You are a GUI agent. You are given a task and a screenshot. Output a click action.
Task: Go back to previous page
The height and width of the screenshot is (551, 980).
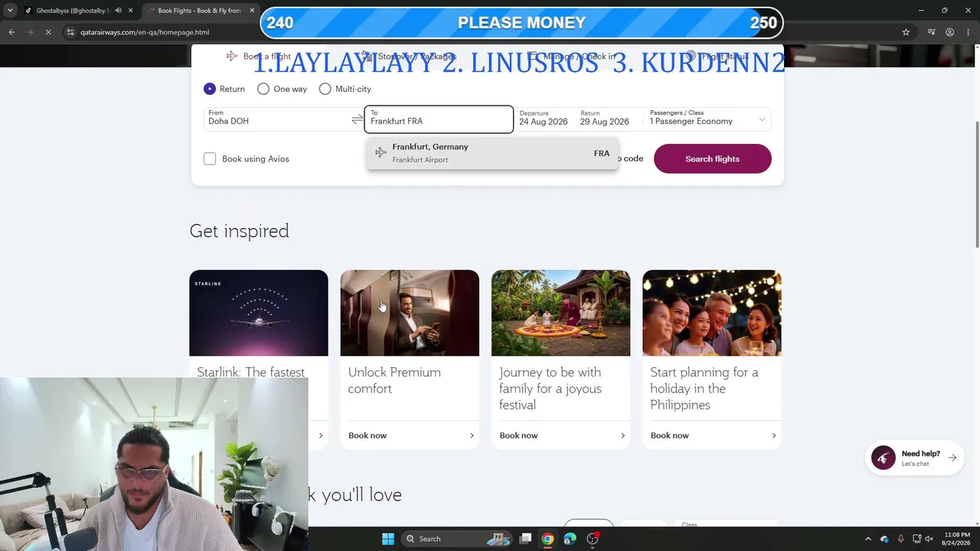(x=11, y=32)
